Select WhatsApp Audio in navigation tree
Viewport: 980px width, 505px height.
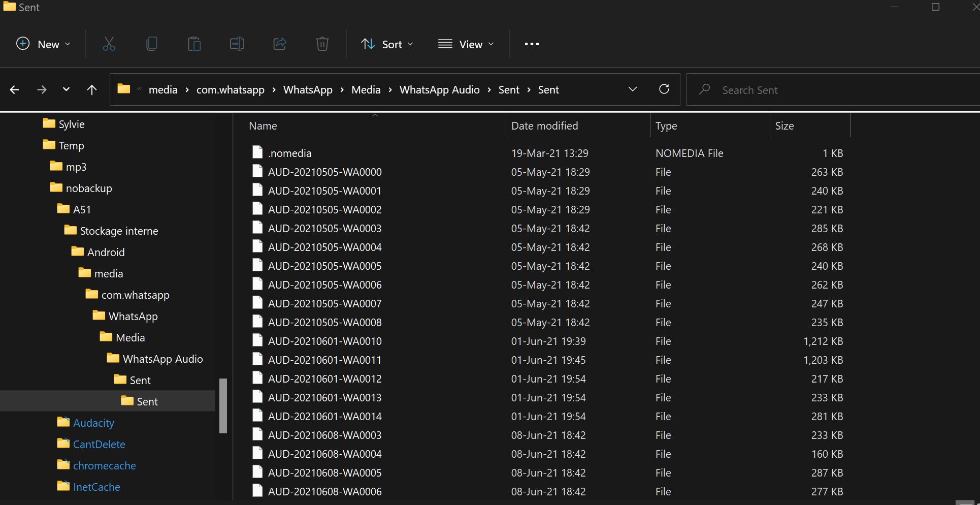(x=162, y=359)
